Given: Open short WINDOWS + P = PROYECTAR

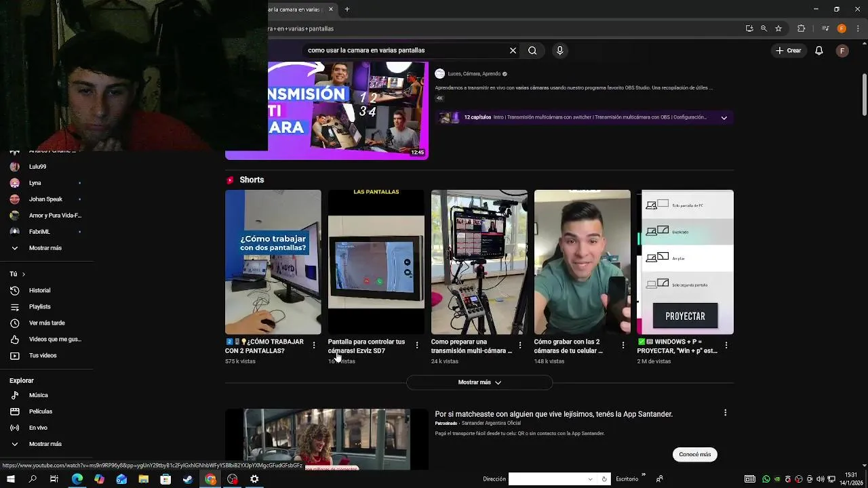Looking at the screenshot, I should point(686,262).
